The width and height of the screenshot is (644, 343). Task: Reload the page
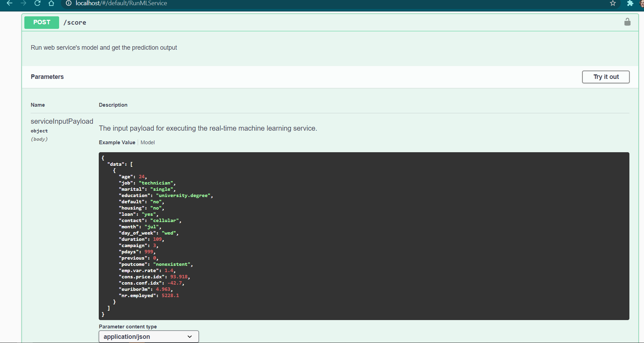point(38,3)
